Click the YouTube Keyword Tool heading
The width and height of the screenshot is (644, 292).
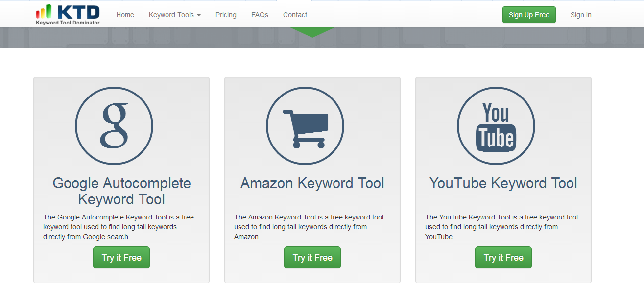pos(503,183)
